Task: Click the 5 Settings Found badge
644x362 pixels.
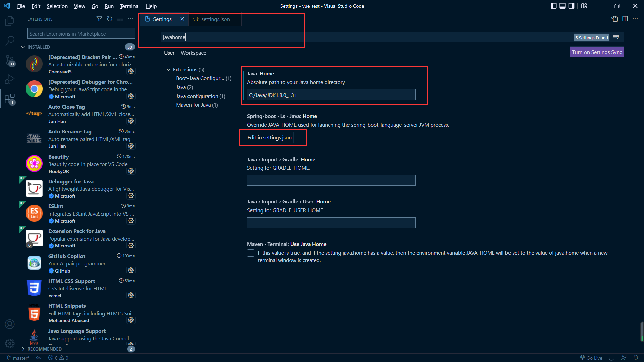Action: click(x=591, y=38)
